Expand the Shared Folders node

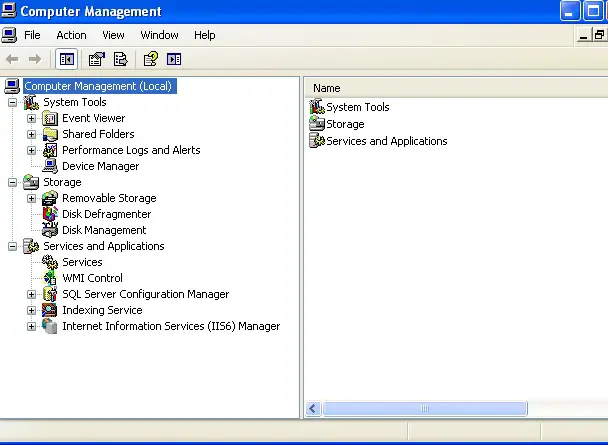pyautogui.click(x=31, y=134)
